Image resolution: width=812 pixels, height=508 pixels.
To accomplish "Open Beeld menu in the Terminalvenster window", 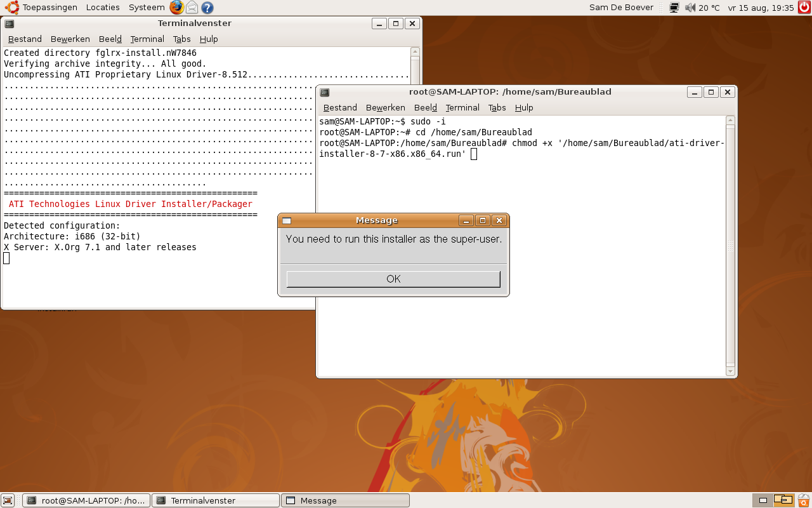I will [110, 39].
